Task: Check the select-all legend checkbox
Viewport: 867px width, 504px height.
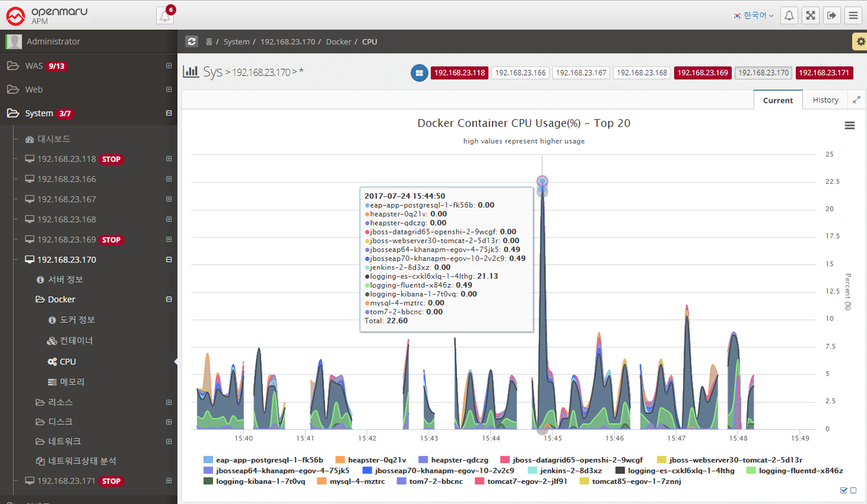Action: pos(844,490)
